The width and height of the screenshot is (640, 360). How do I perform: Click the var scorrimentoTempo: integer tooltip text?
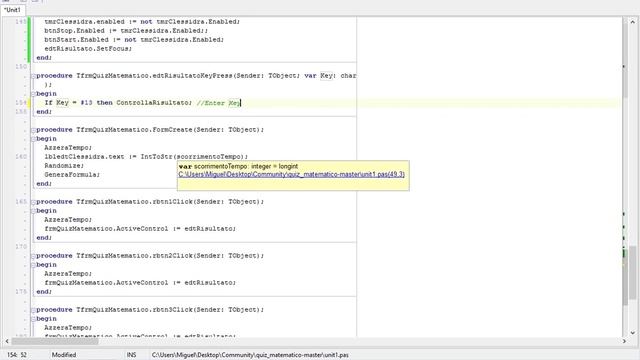click(x=238, y=167)
